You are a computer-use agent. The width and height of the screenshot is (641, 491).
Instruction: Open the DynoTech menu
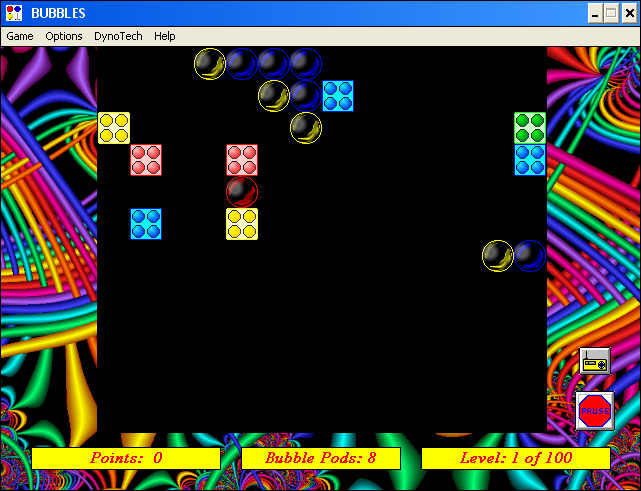(x=118, y=36)
